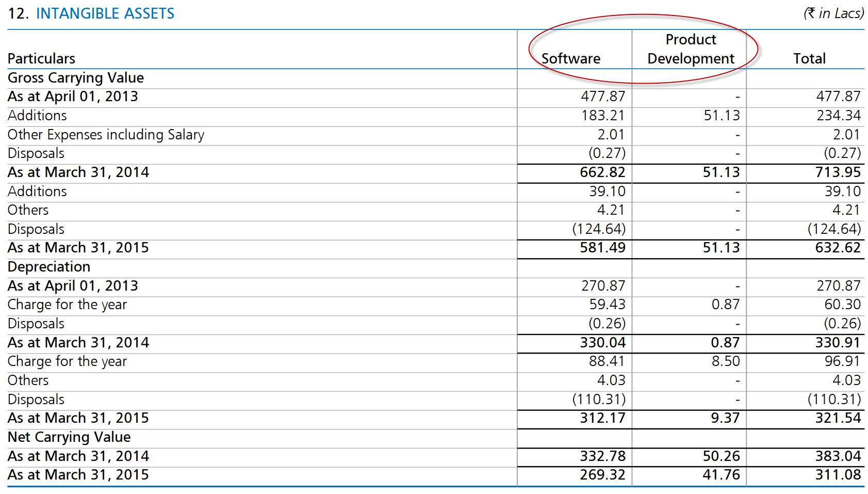This screenshot has width=868, height=494.
Task: Select Software value 477.87 for April 01, 2013
Action: (x=603, y=97)
